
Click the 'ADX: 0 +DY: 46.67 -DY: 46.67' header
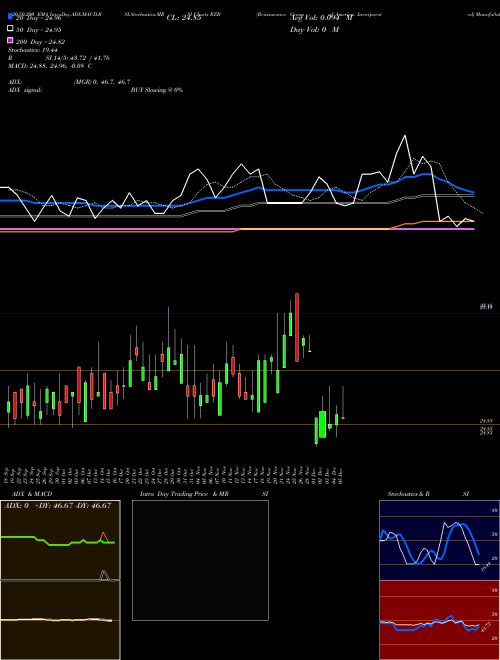tap(58, 506)
